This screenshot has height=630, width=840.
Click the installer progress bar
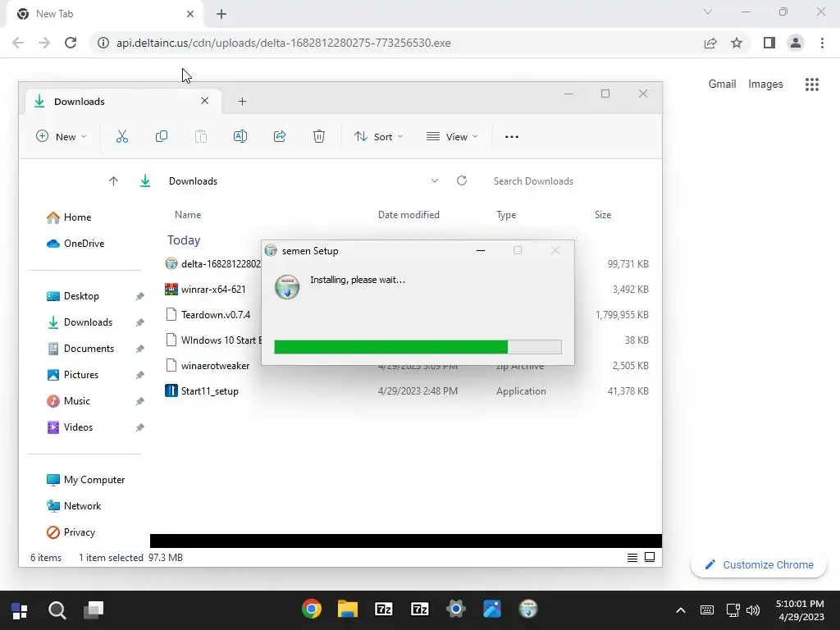[418, 347]
